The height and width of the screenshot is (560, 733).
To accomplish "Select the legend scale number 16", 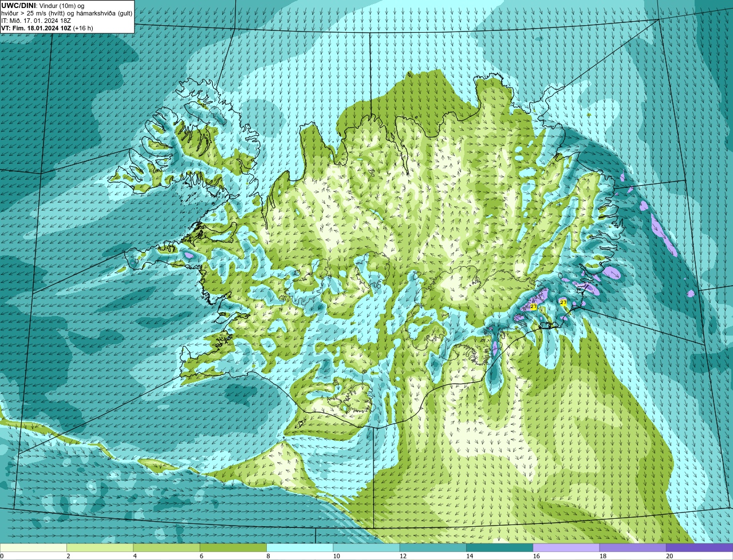I will pyautogui.click(x=536, y=556).
